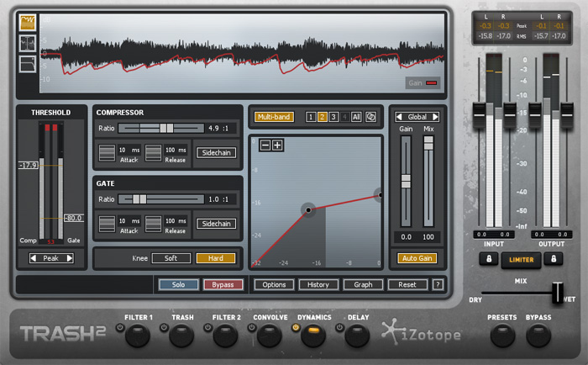
Task: Click the compressor threshold node on the curve
Action: (308, 210)
